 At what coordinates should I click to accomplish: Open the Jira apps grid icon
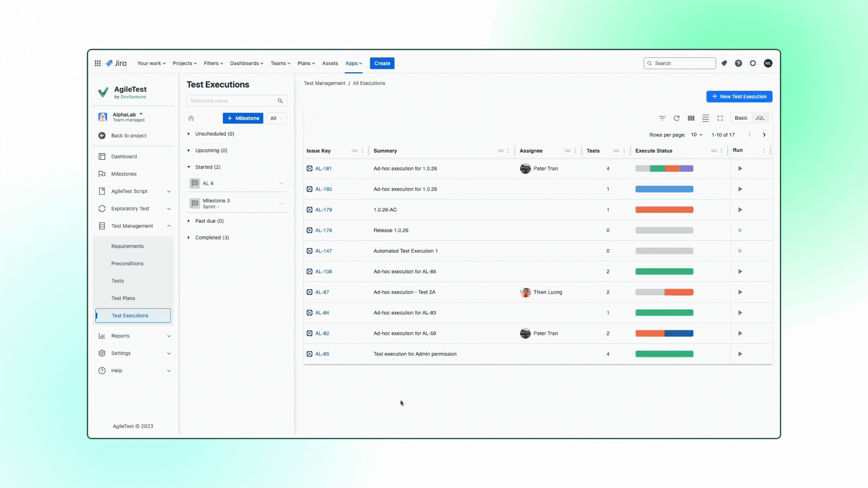click(97, 63)
